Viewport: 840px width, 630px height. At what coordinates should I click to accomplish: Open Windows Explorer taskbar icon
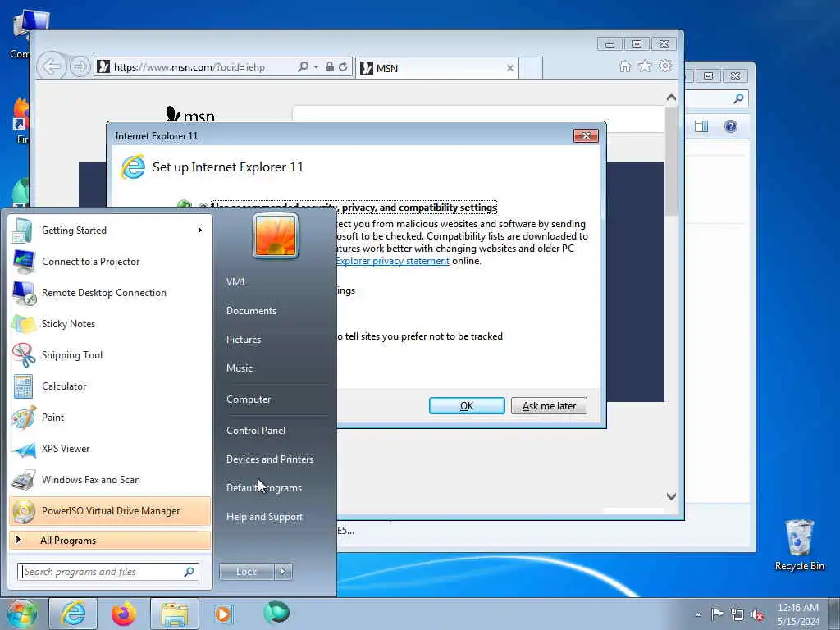[x=175, y=614]
